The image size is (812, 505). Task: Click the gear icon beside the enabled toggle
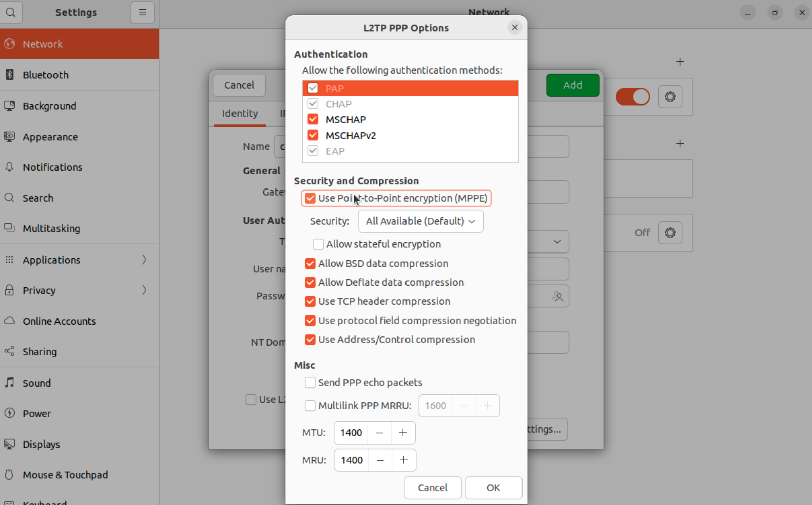tap(670, 97)
